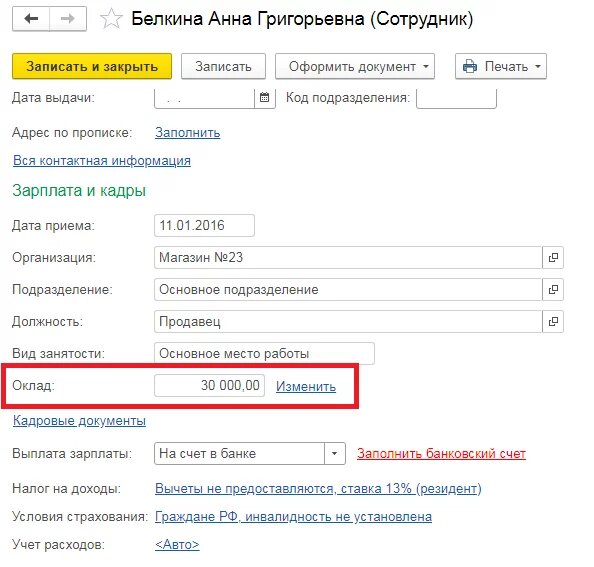Screen dimensions: 594x567
Task: Click Вид занятости field Основное место работы
Action: 264,354
